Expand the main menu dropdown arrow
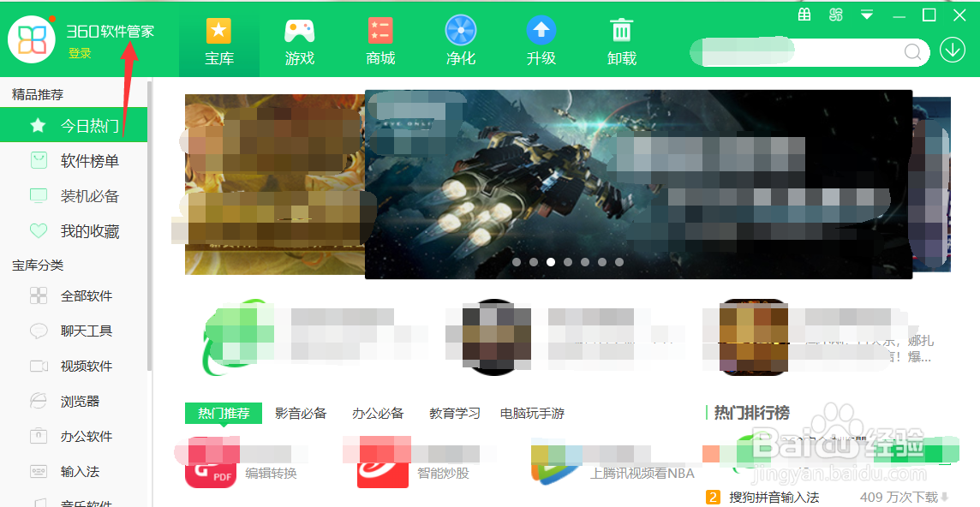Screen dimensions: 980x507 click(867, 14)
